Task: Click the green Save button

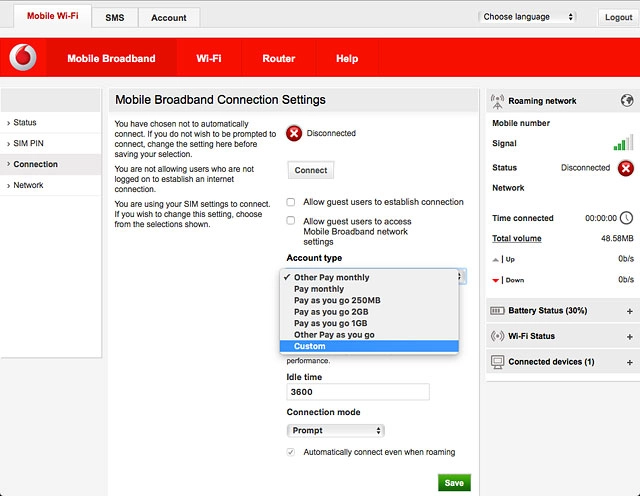Action: click(454, 483)
